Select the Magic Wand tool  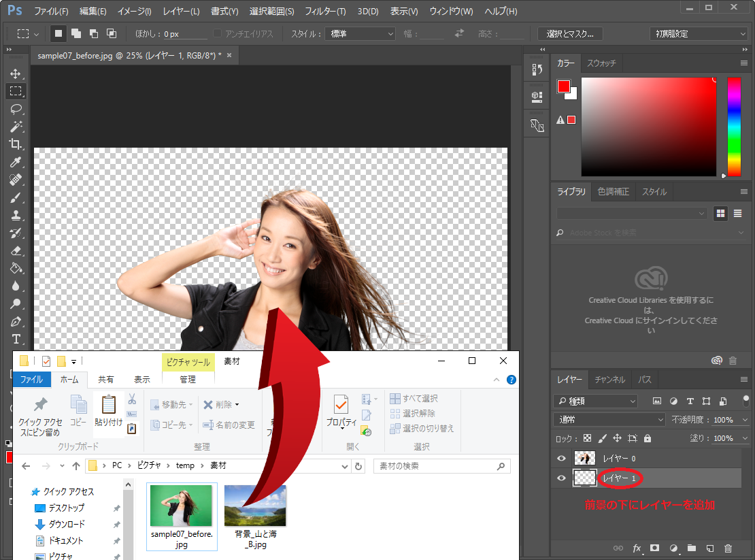(16, 127)
